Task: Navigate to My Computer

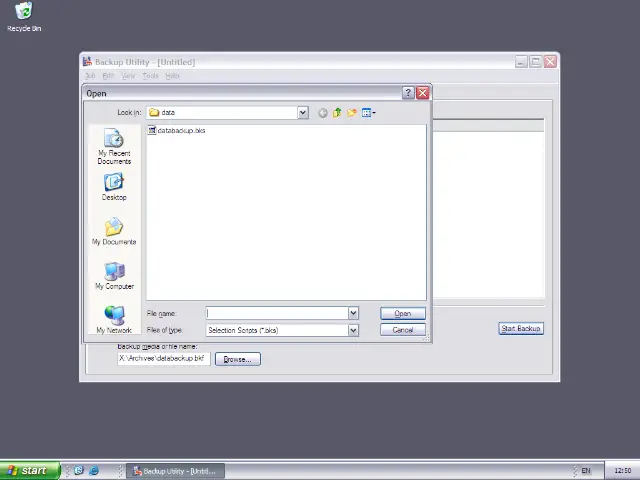Action: pos(114,276)
